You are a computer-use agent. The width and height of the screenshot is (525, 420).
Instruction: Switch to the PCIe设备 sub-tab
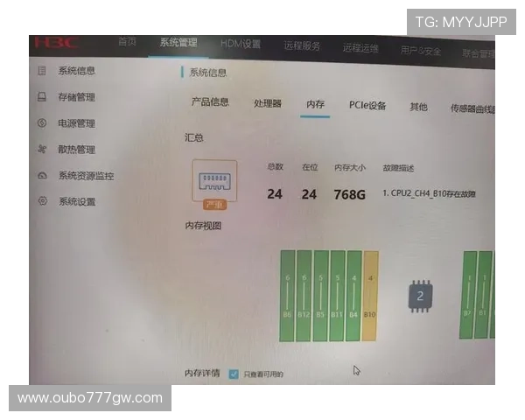point(367,105)
